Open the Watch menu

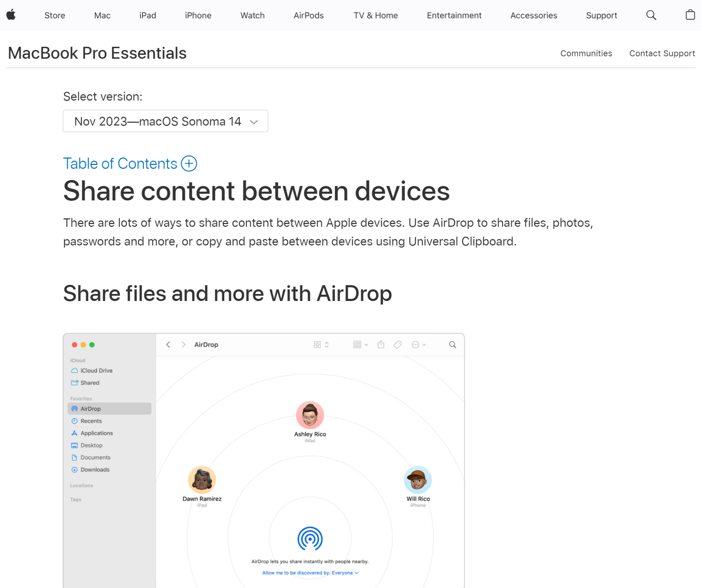[252, 15]
